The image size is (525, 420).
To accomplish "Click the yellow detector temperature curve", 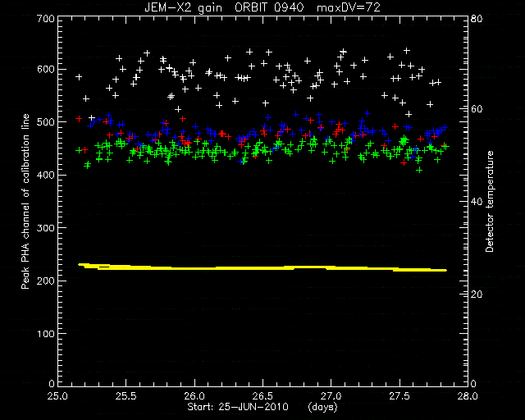I will point(262,267).
